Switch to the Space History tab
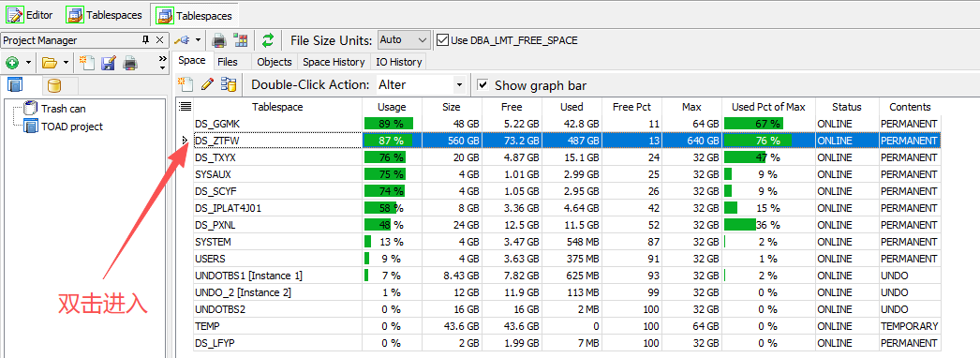 coord(334,61)
